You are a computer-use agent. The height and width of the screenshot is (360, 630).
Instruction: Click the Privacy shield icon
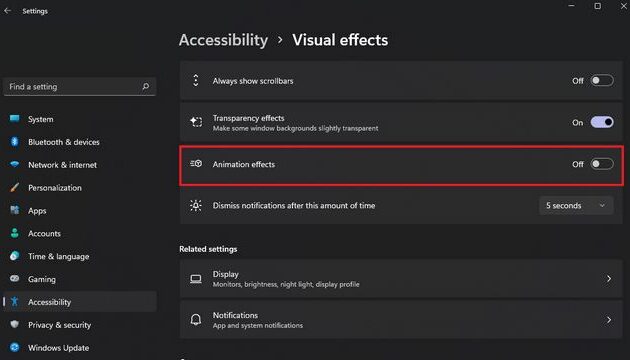coord(14,324)
